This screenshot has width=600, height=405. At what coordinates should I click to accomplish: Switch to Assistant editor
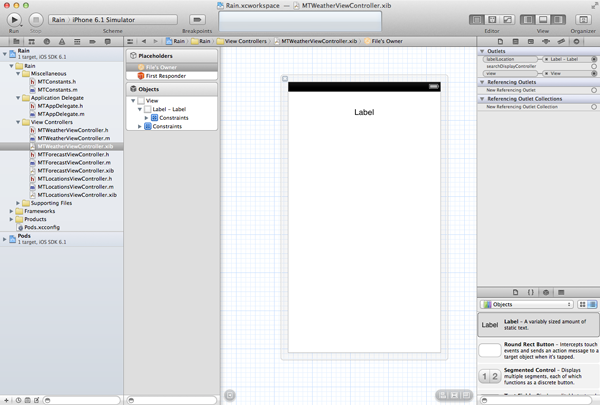click(491, 19)
